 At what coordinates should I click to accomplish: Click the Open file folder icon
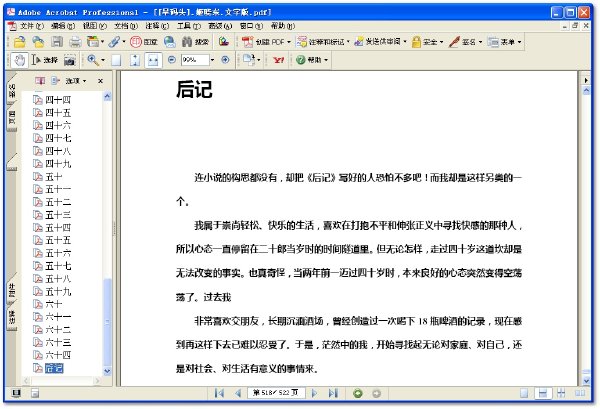point(19,42)
